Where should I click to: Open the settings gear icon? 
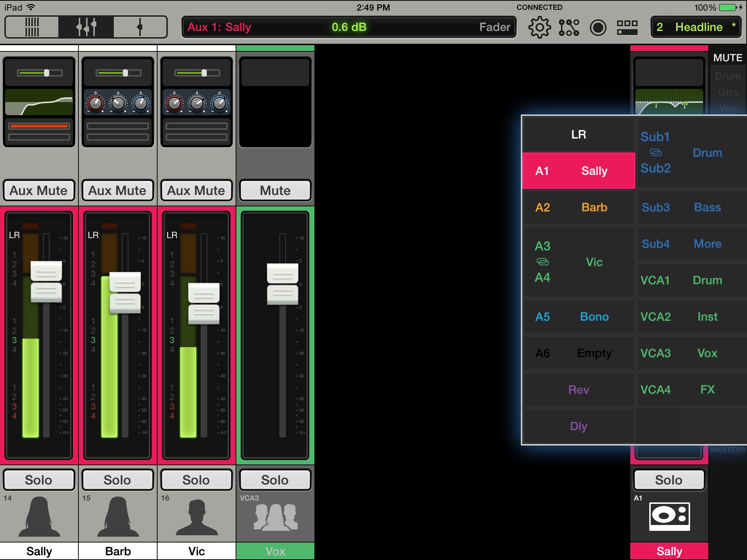[x=539, y=27]
